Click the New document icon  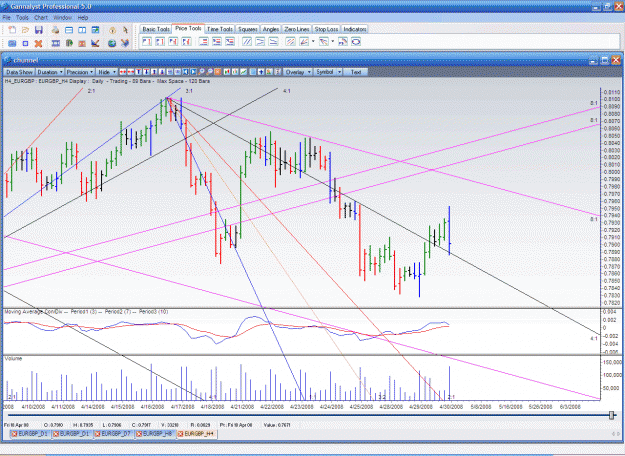click(12, 30)
